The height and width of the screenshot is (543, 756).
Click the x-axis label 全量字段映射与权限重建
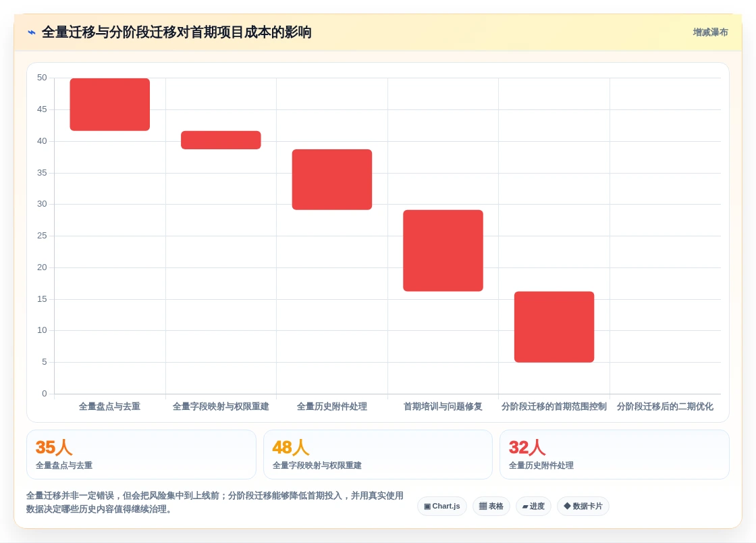pyautogui.click(x=221, y=407)
